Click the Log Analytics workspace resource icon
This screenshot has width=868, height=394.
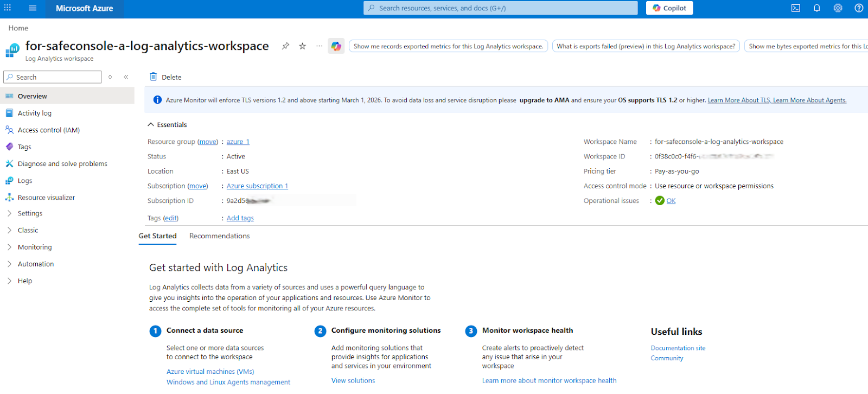tap(12, 50)
